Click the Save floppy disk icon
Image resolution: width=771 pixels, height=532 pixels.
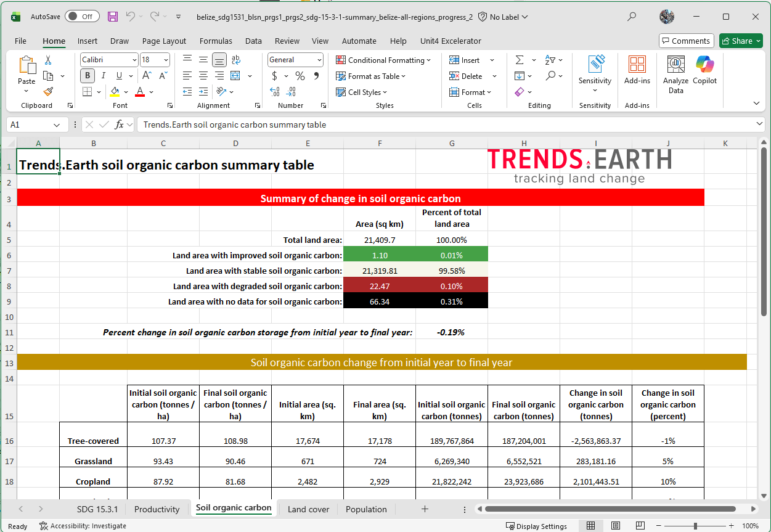(113, 17)
